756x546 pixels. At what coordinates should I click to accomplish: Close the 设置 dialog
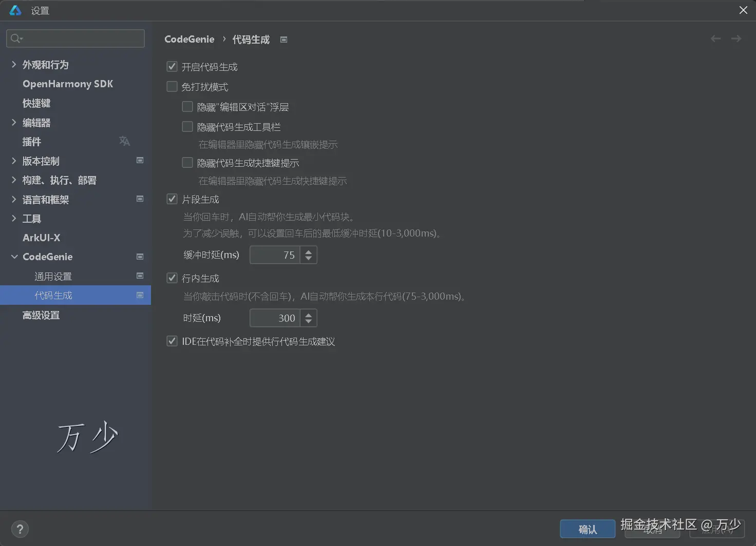tap(743, 10)
